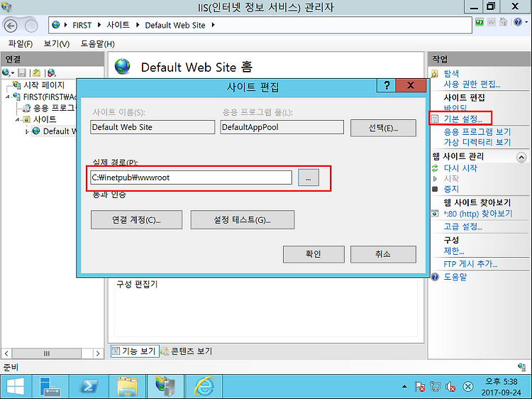Switch to 기능 보기 tab

pos(135,351)
